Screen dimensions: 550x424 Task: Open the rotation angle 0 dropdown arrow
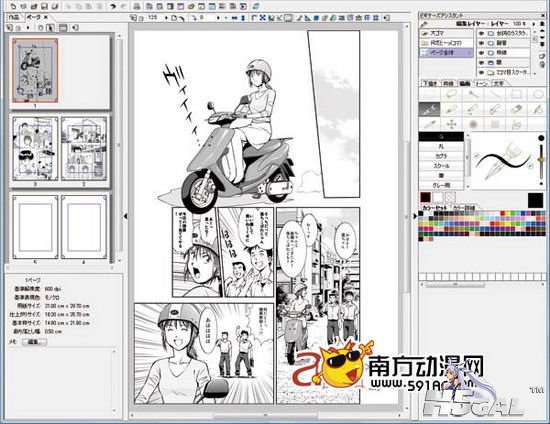218,18
